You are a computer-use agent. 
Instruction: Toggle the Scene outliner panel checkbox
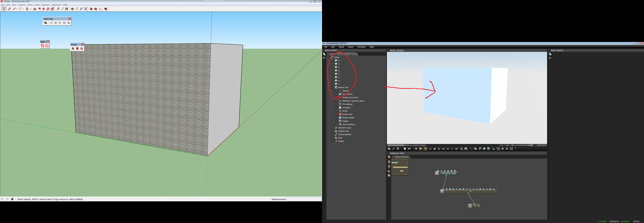point(324,51)
